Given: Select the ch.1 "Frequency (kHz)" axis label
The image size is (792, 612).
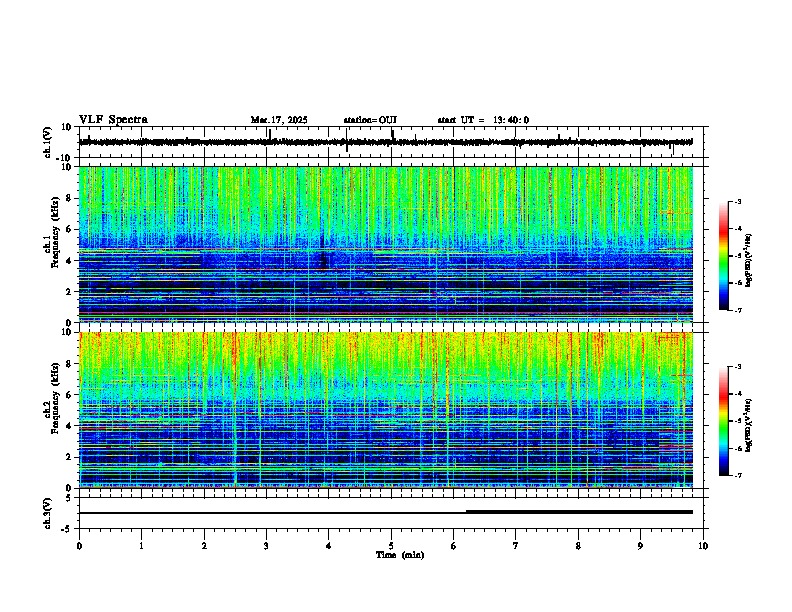Looking at the screenshot, I should [x=55, y=233].
